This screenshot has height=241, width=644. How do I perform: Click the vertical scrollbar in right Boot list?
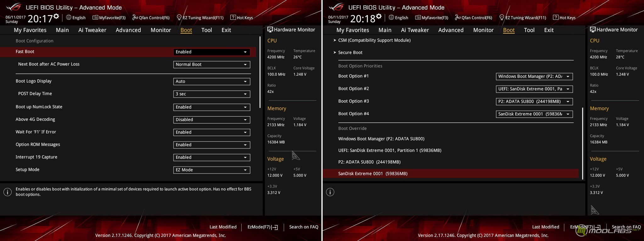point(582,143)
